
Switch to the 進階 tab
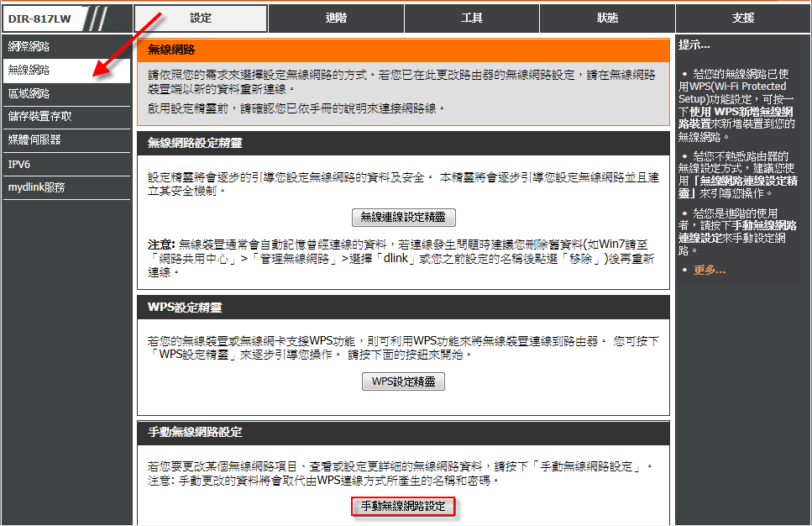(x=337, y=18)
